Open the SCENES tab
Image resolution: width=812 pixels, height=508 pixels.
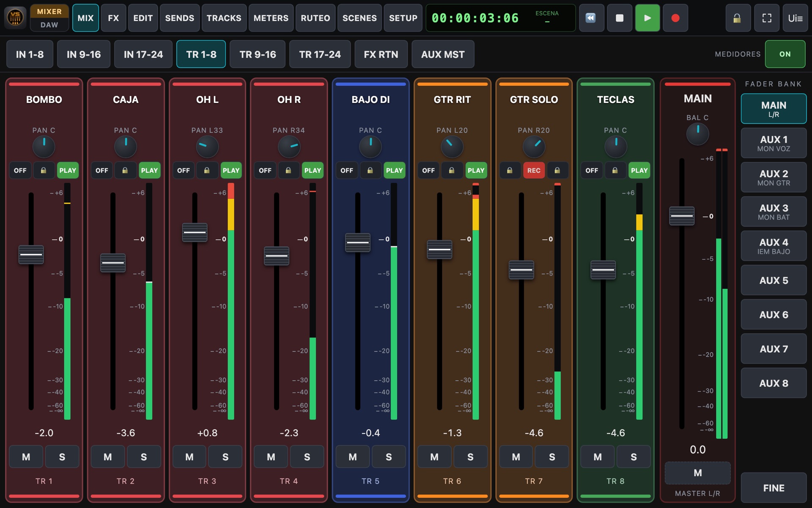359,18
